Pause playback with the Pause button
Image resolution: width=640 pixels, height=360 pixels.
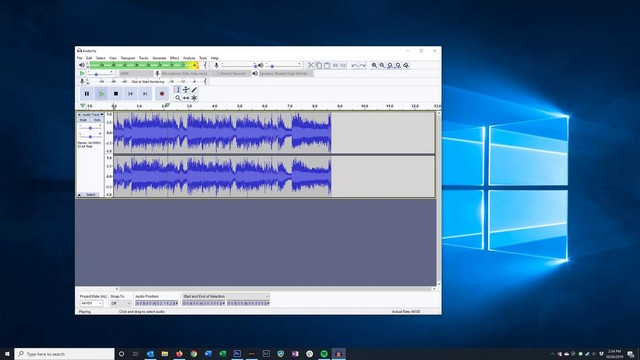tap(87, 94)
